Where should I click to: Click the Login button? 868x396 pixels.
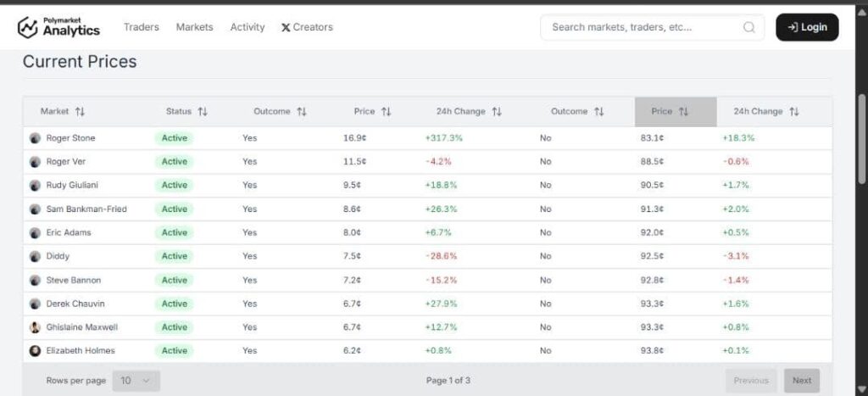click(x=807, y=27)
